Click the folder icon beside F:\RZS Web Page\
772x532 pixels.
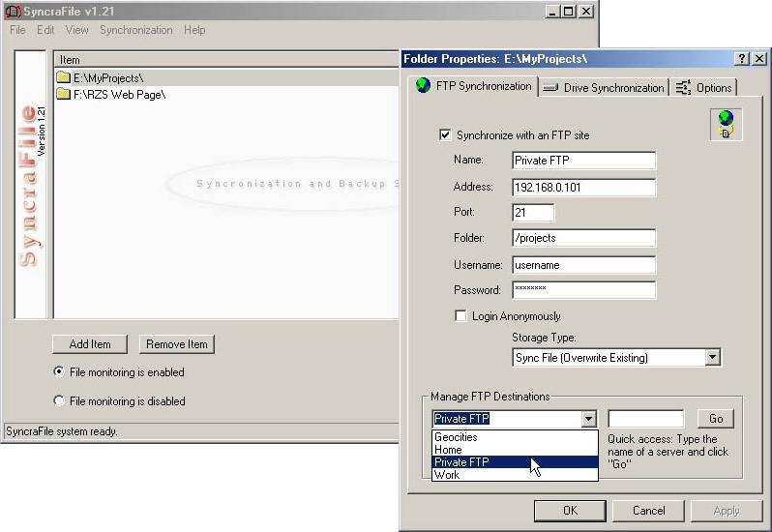(x=64, y=94)
